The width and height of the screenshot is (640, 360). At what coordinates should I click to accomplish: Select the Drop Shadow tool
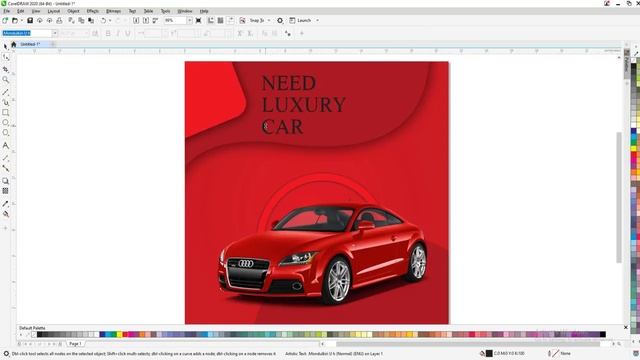(5, 180)
